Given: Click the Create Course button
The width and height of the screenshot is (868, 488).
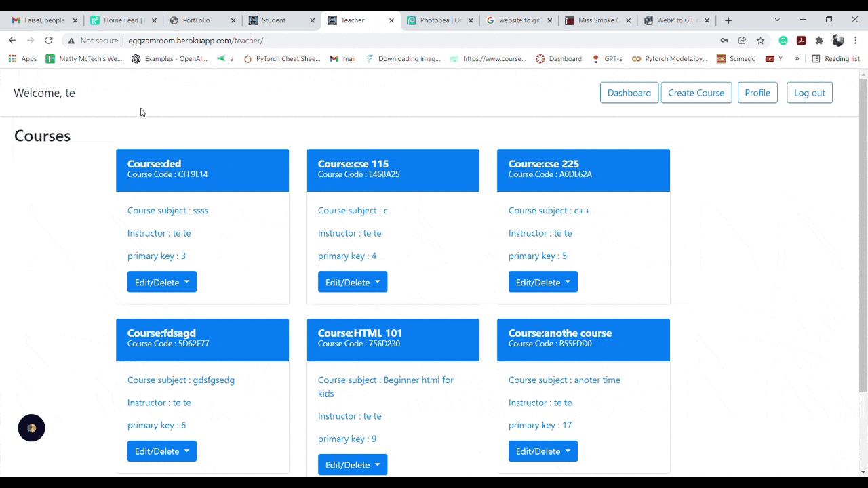Looking at the screenshot, I should (696, 93).
